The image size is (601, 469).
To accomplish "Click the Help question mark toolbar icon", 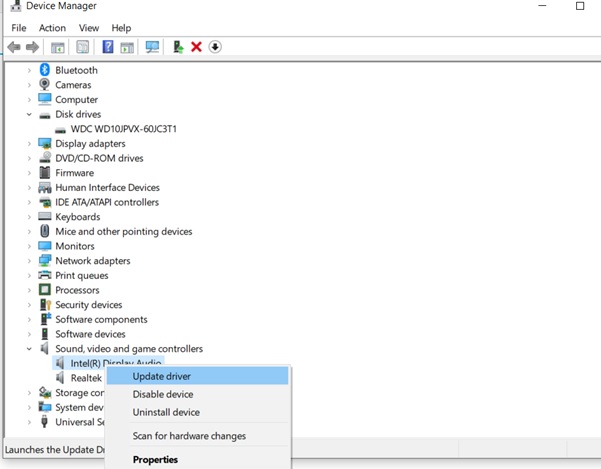I will click(x=108, y=47).
